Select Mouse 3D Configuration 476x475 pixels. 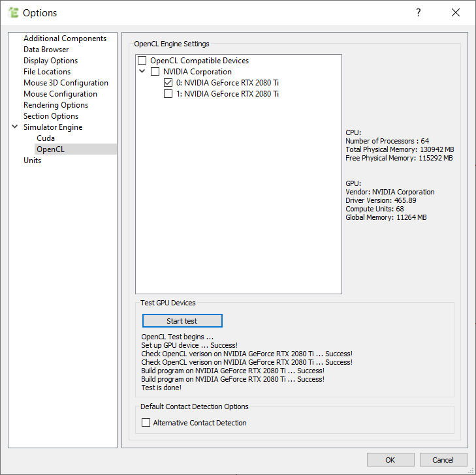(x=66, y=83)
